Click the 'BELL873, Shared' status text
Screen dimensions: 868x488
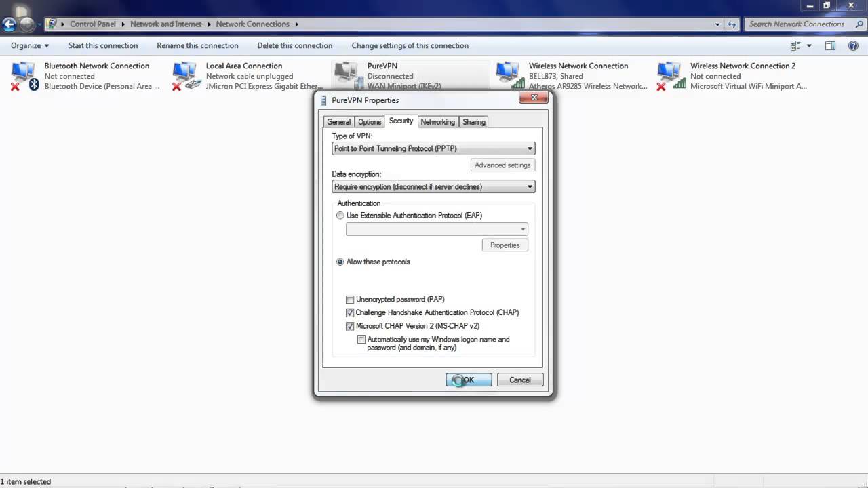pyautogui.click(x=556, y=77)
